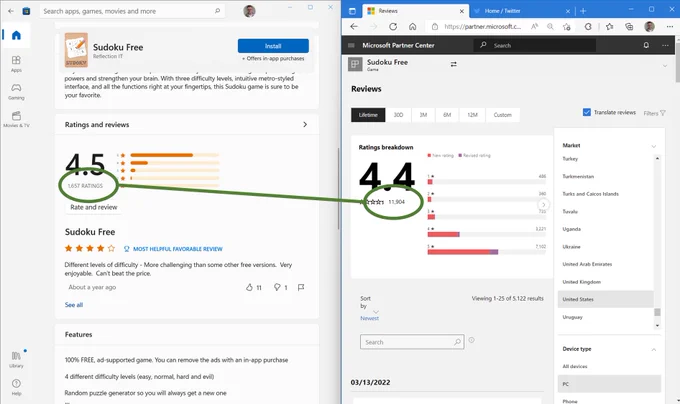Select Lifetime time range
680x404 pixels.
(368, 115)
